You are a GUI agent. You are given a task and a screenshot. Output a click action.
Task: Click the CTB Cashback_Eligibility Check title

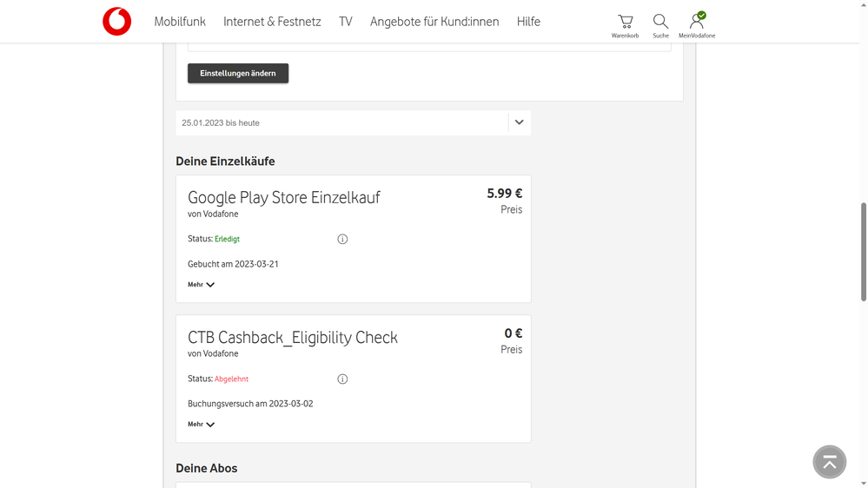(293, 337)
